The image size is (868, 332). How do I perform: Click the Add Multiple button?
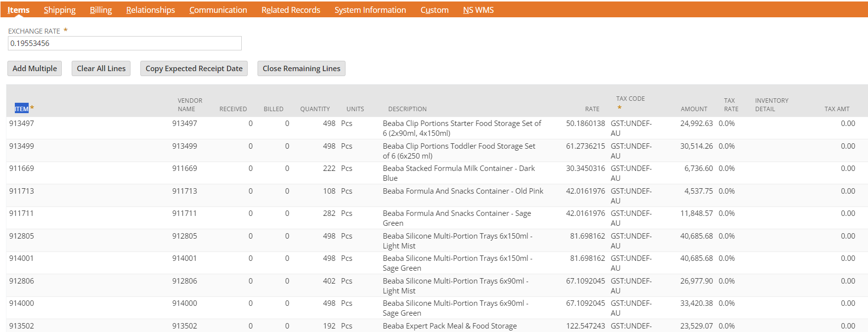35,69
